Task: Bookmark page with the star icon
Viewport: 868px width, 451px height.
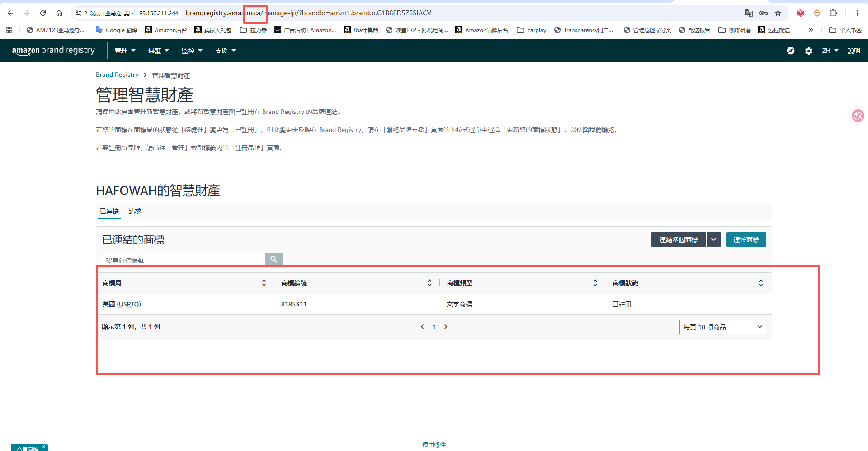Action: [x=778, y=13]
